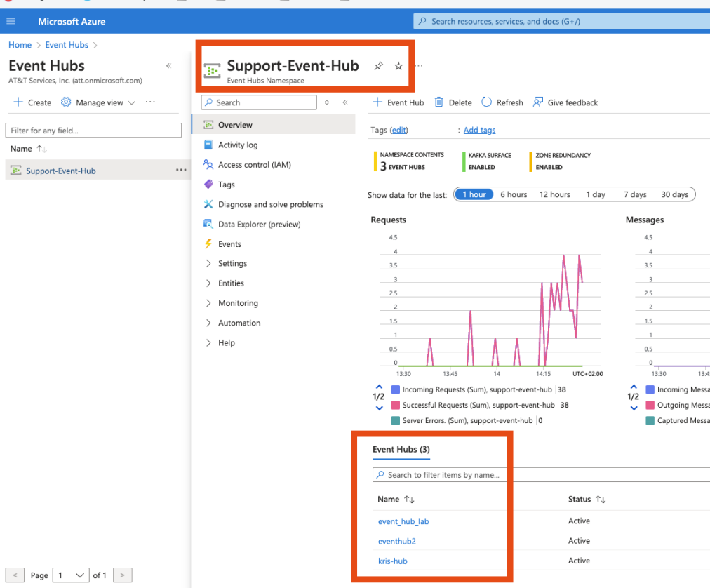Viewport: 710px width, 588px height.
Task: Click the Support-Event-Hub namespace title icon
Action: (x=212, y=71)
